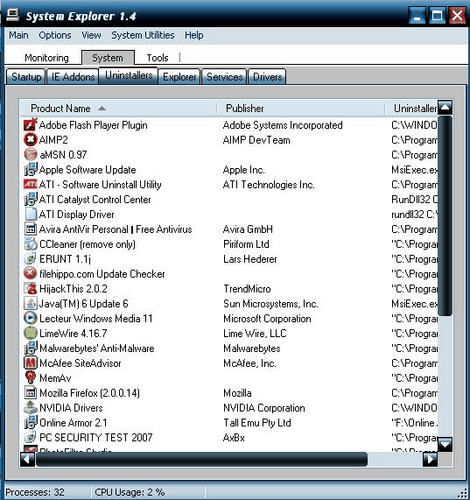The height and width of the screenshot is (500, 470).
Task: Open the IE Addons sub-tab
Action: point(73,77)
